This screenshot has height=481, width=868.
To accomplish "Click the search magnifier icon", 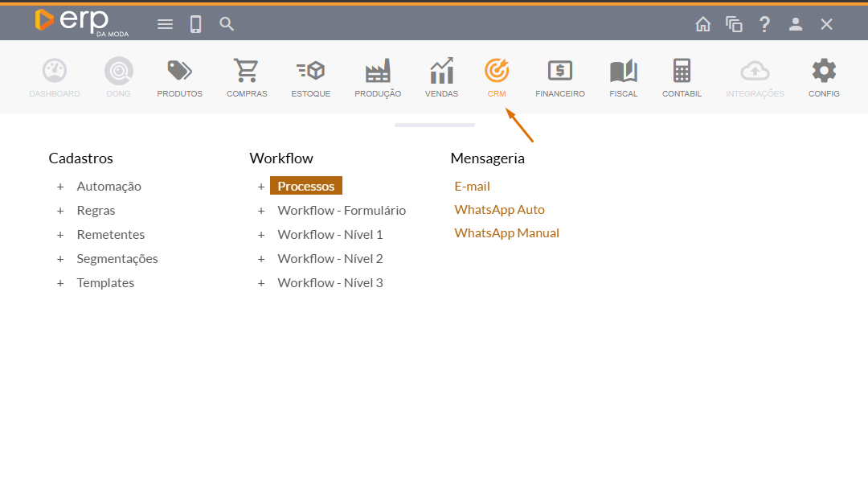I will coord(227,24).
